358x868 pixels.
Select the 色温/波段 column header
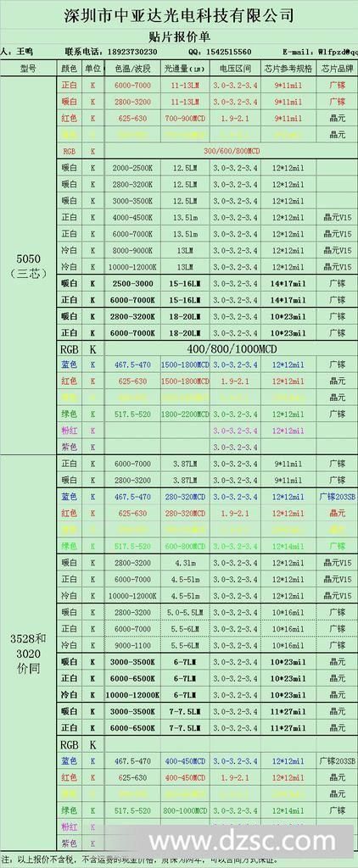(132, 70)
